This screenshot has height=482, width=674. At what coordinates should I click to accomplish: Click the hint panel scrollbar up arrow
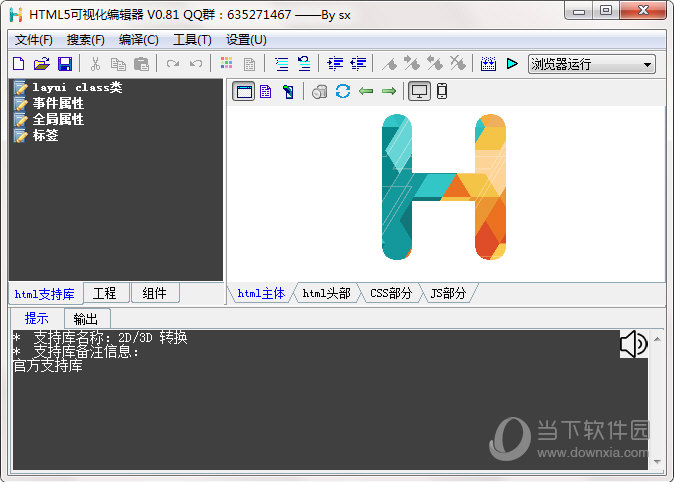(x=657, y=340)
